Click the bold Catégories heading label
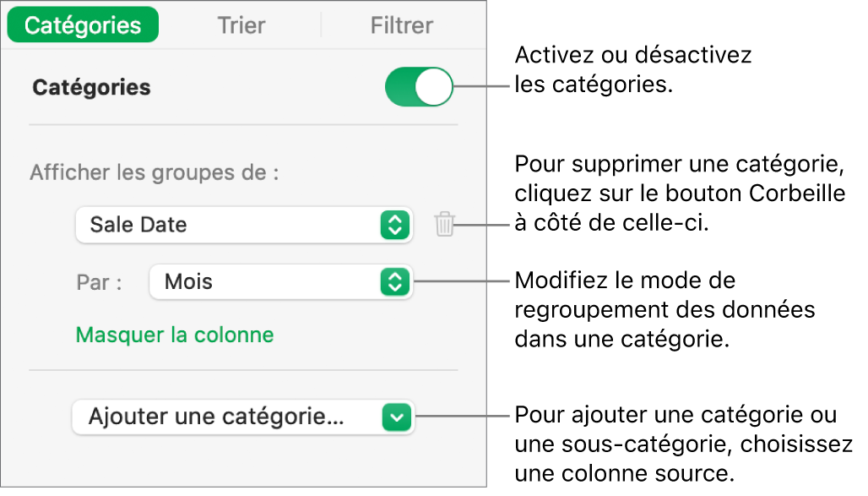868x496 pixels. [91, 87]
